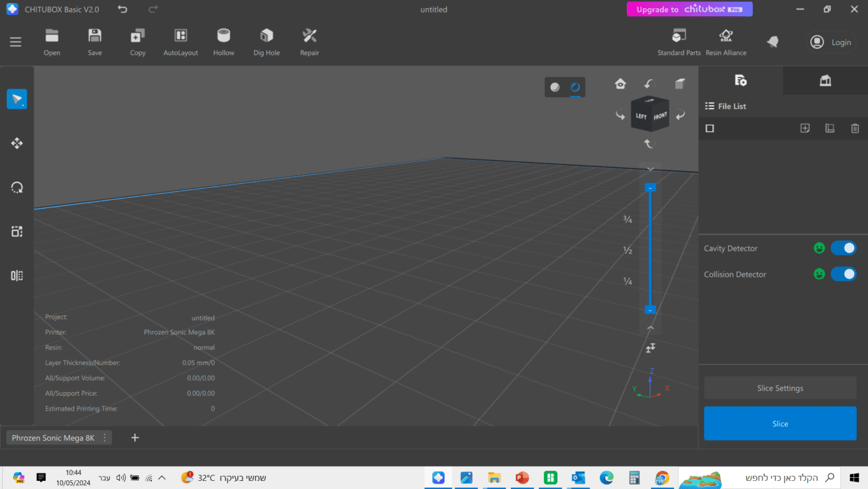Click the layer height toggle icon below slider

click(x=650, y=348)
